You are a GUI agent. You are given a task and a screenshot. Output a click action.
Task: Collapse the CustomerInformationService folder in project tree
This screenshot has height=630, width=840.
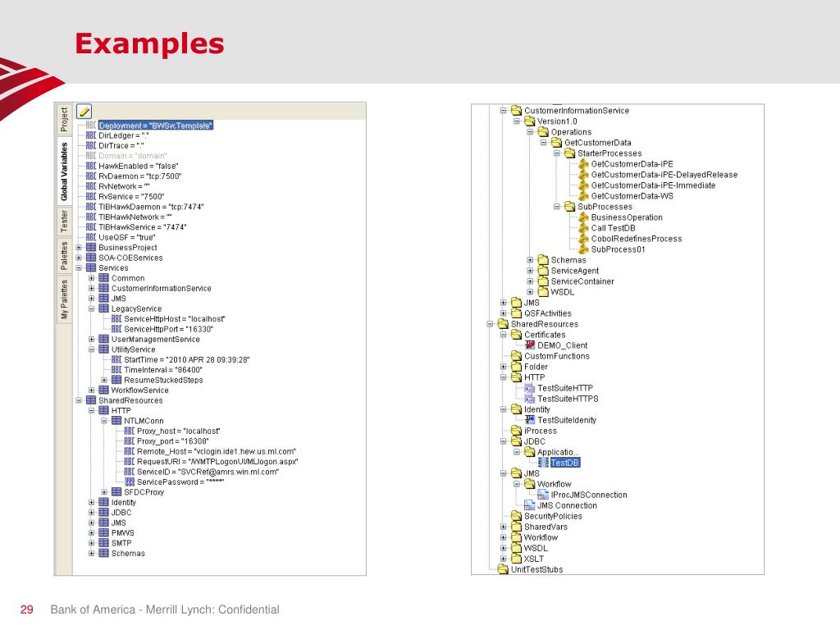click(503, 111)
